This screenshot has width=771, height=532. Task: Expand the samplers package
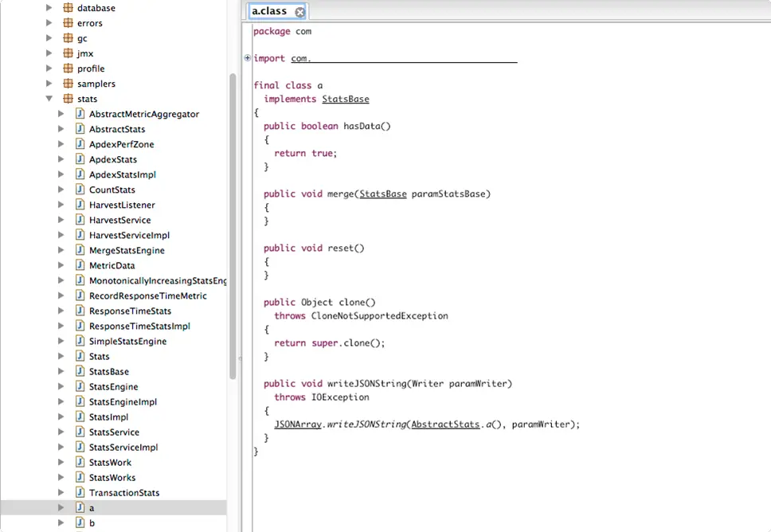click(49, 84)
